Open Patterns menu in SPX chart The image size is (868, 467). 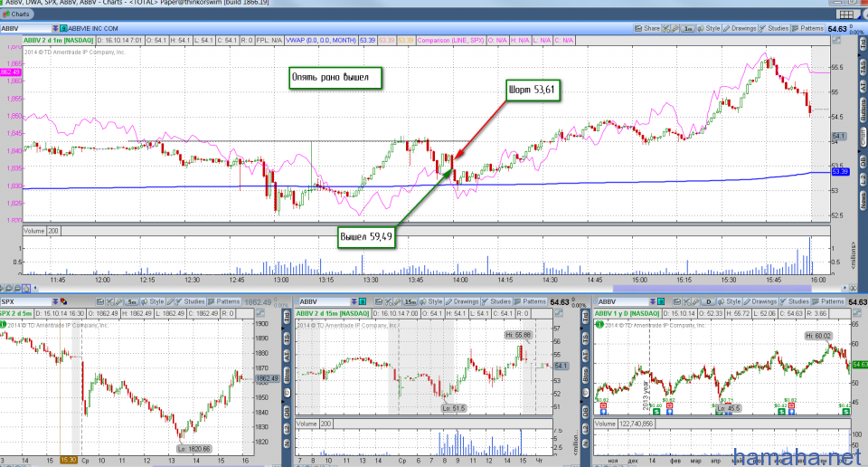coord(223,302)
